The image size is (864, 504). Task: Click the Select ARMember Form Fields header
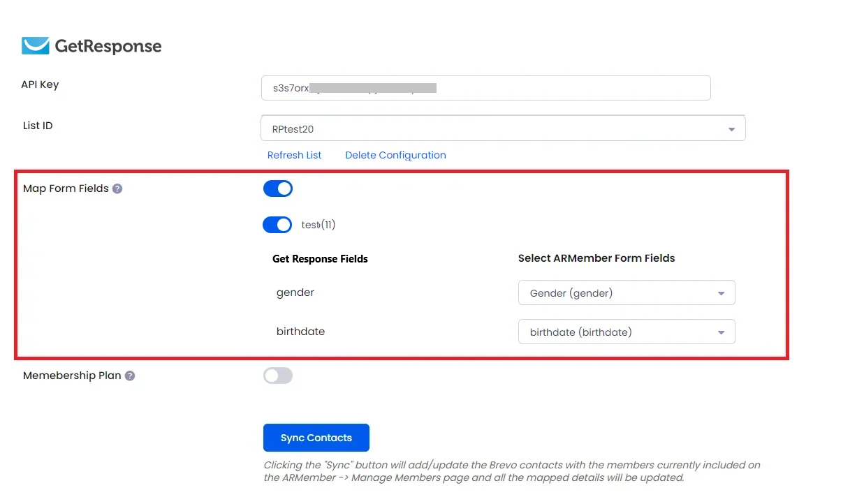[x=596, y=258]
